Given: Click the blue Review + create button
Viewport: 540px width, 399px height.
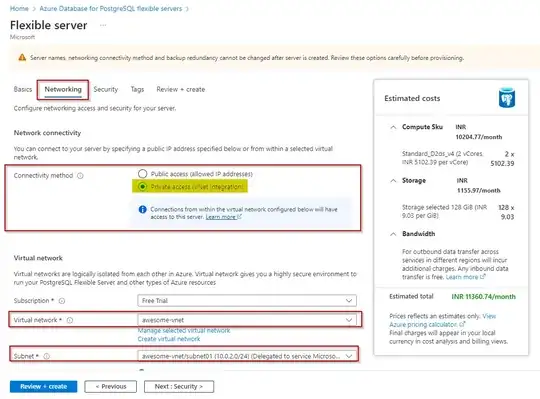Looking at the screenshot, I should pos(43,386).
